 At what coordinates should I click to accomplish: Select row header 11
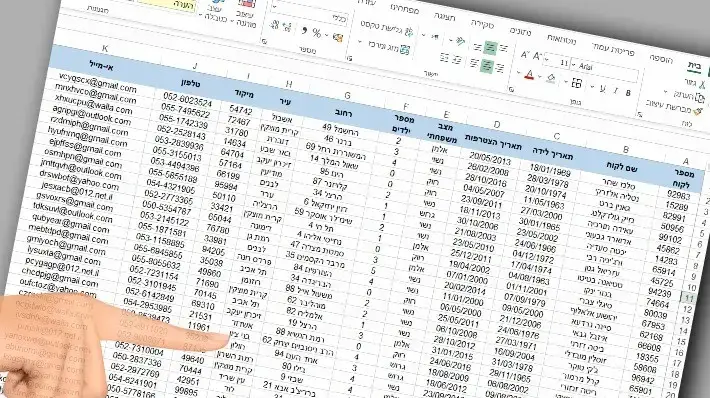click(689, 298)
